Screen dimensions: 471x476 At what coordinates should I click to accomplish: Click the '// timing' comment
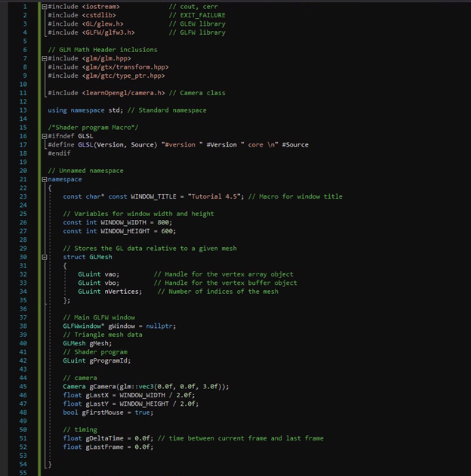tap(80, 430)
